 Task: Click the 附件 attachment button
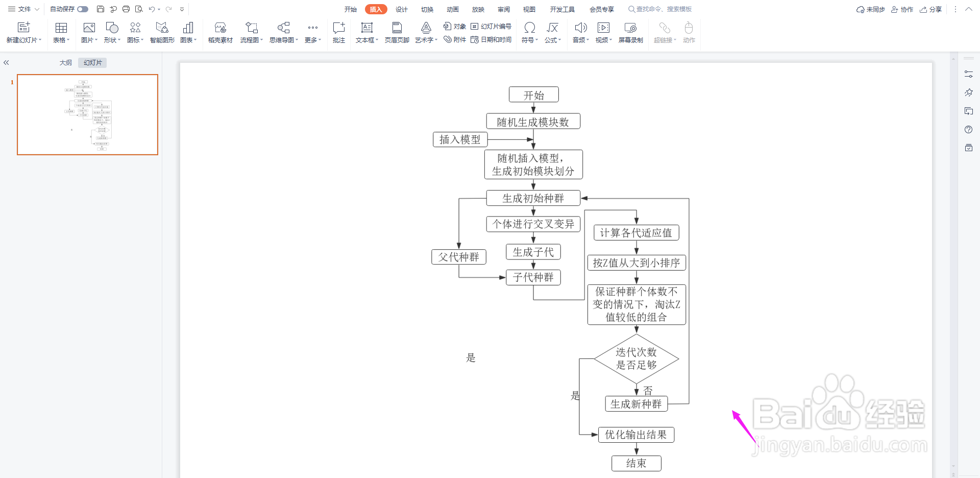tap(455, 39)
